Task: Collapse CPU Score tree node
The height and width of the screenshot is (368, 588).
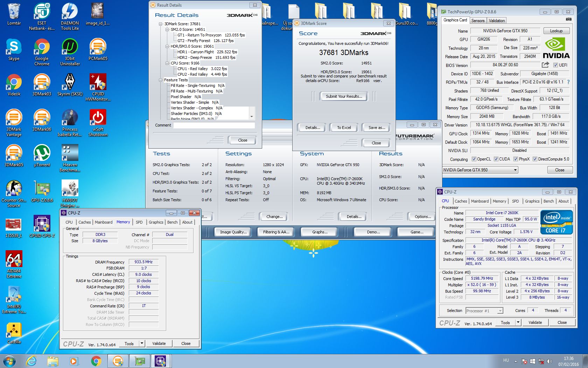Action: (x=167, y=63)
